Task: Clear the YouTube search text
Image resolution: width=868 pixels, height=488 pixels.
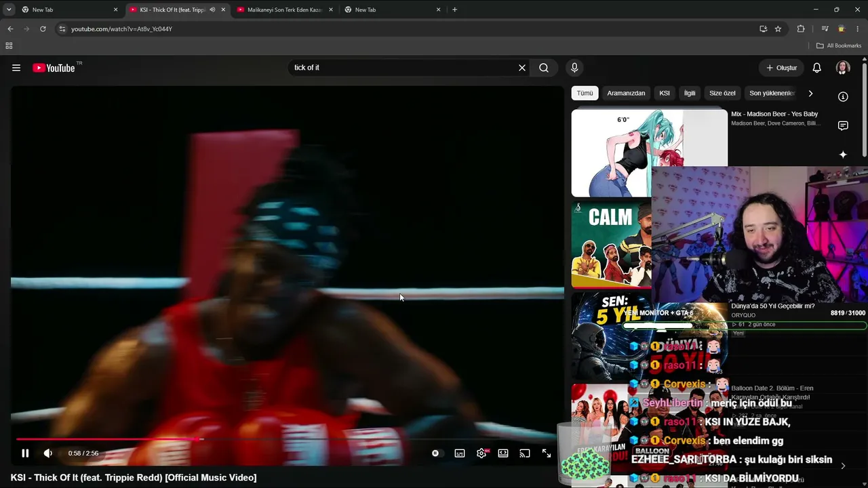Action: click(522, 68)
